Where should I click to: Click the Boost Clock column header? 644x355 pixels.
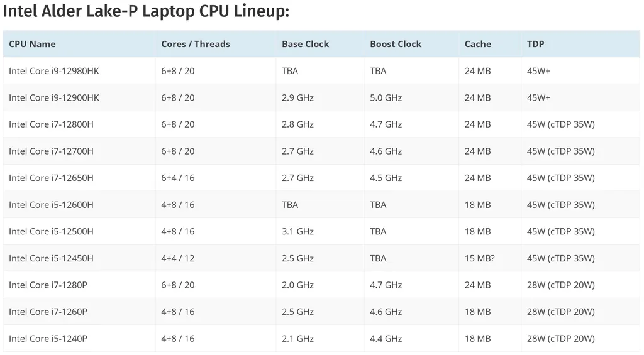[396, 44]
